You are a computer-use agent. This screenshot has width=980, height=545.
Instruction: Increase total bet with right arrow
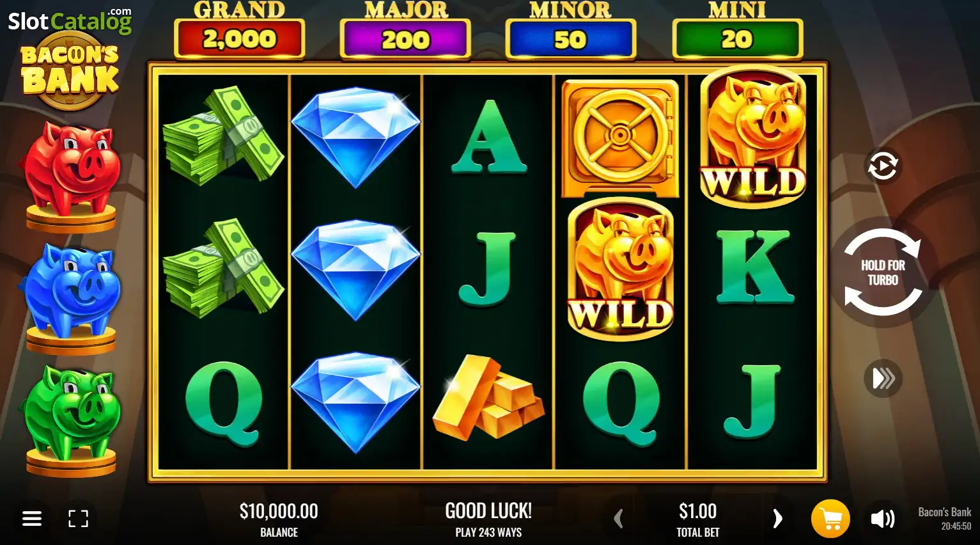coord(777,519)
